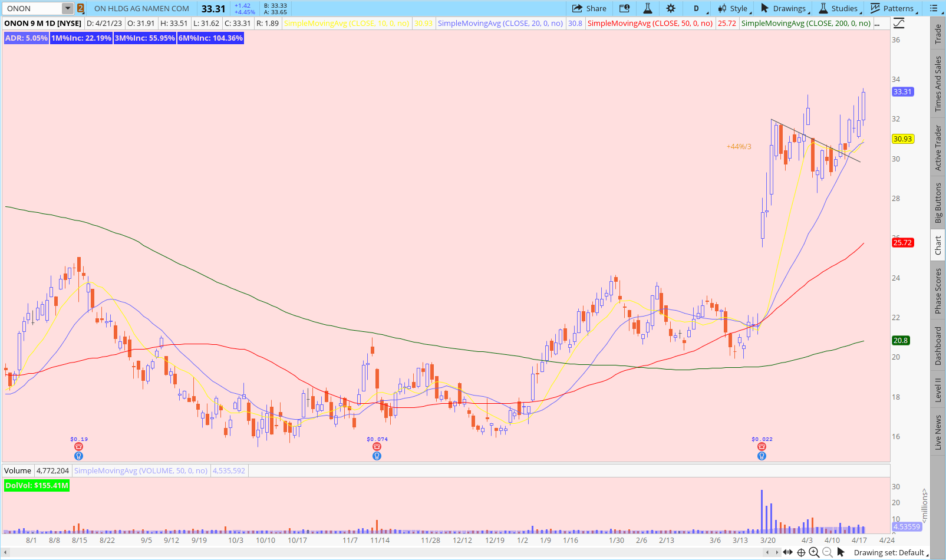Open the quick quote details icon
946x560 pixels.
624,8
